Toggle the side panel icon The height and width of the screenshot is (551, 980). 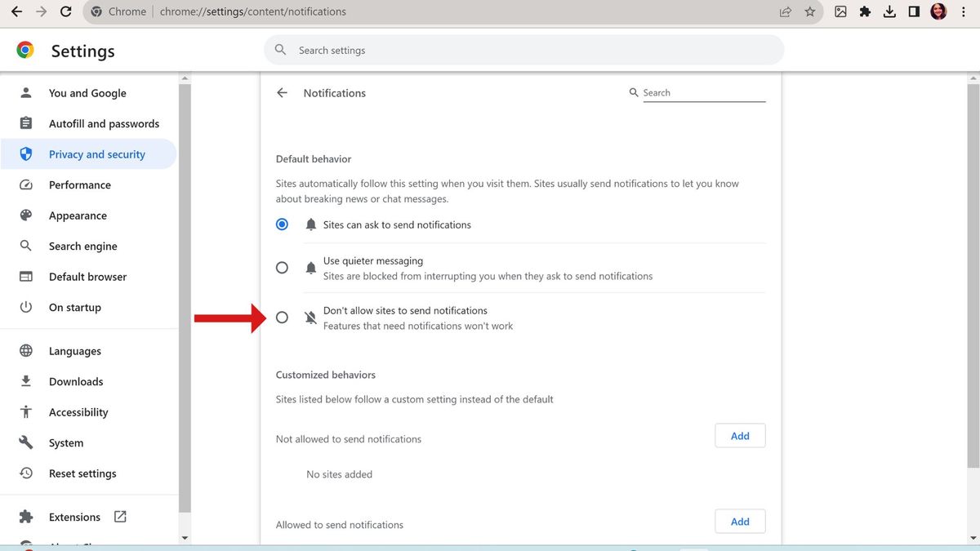tap(914, 11)
